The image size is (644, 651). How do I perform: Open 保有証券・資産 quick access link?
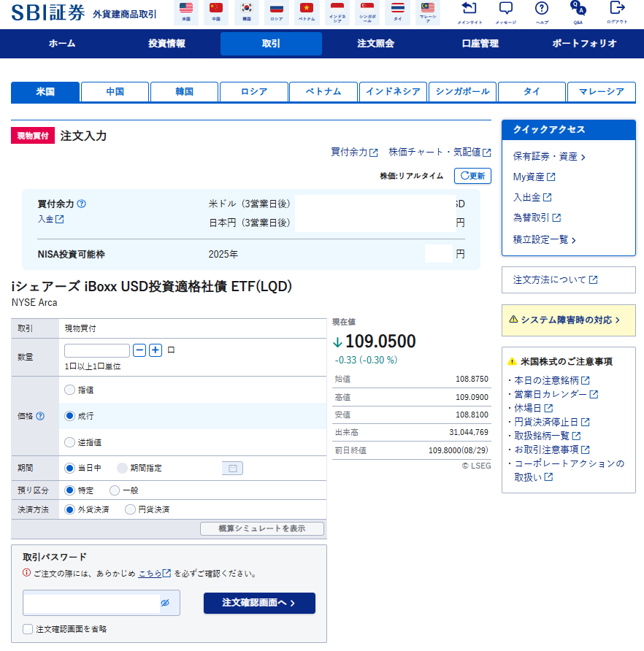tap(549, 157)
